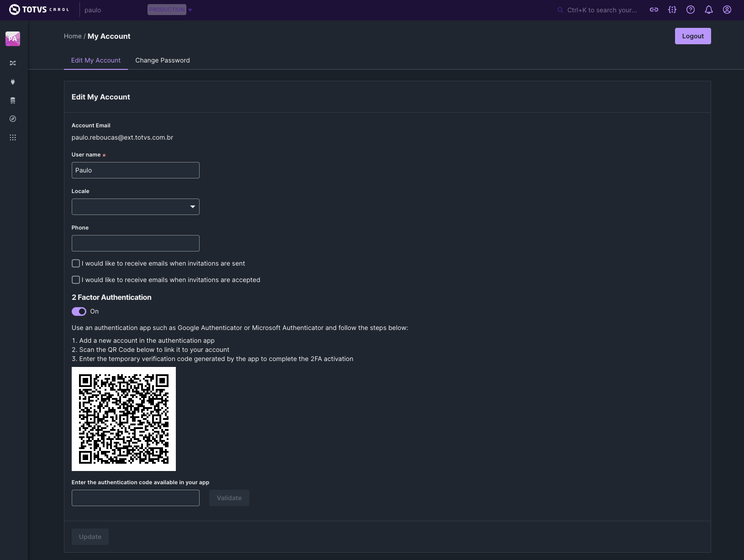Check receive emails when invitations are accepted
Viewport: 744px width, 560px height.
click(x=76, y=280)
